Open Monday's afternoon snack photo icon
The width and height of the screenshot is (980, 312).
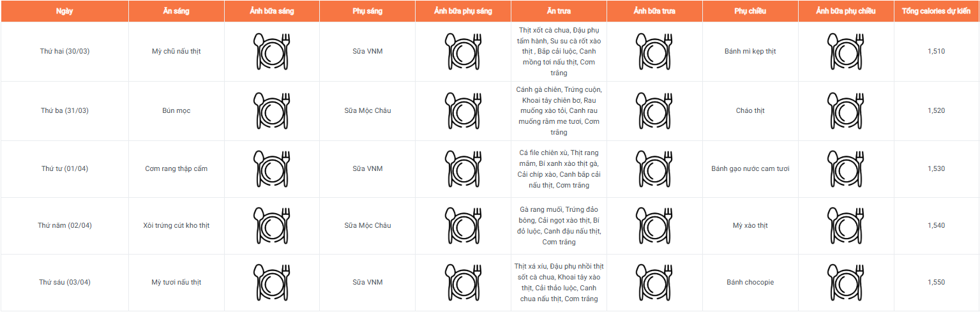pyautogui.click(x=846, y=52)
